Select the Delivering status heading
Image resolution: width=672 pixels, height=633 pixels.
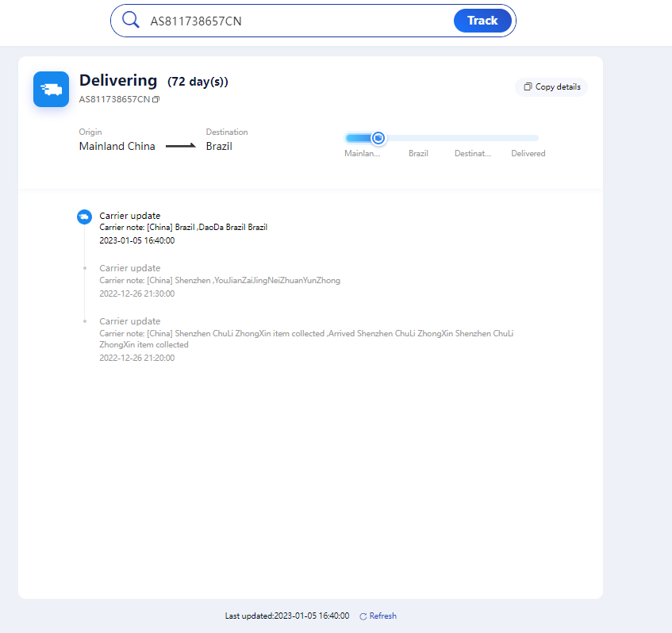[118, 81]
